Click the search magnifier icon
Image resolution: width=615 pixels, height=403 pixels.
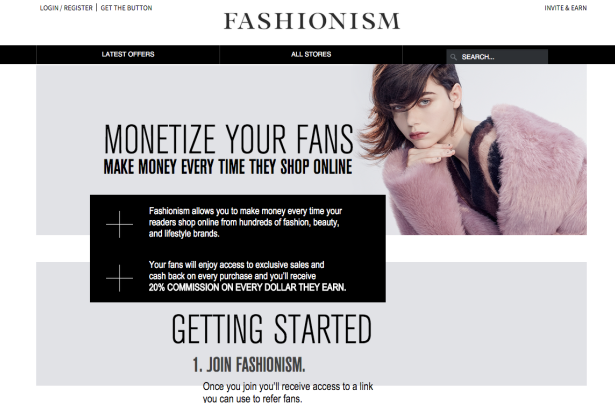tap(453, 57)
